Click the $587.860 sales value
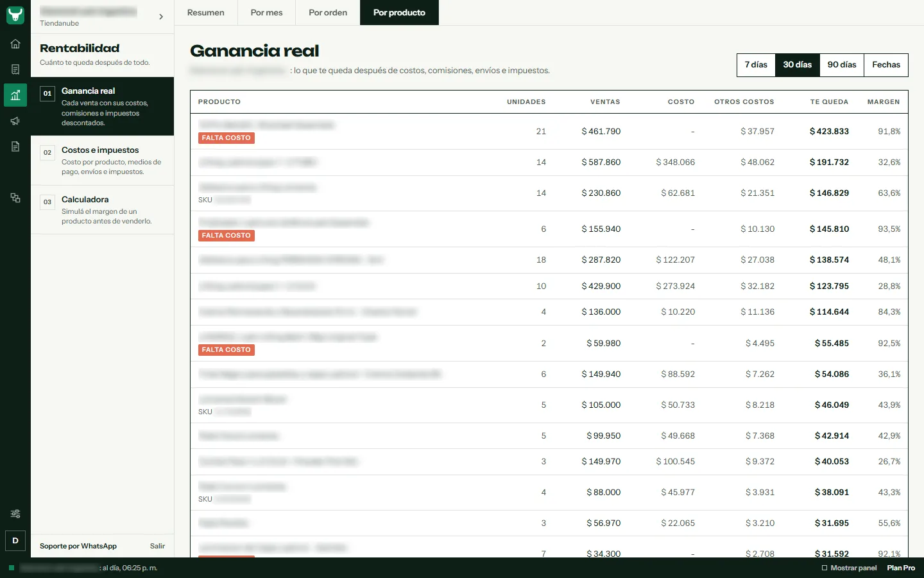924x578 pixels. coord(601,162)
